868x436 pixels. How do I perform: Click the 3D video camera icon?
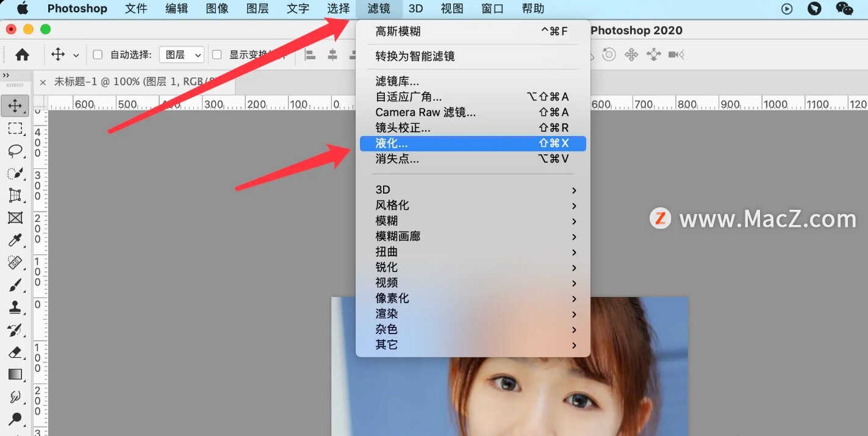click(x=676, y=55)
